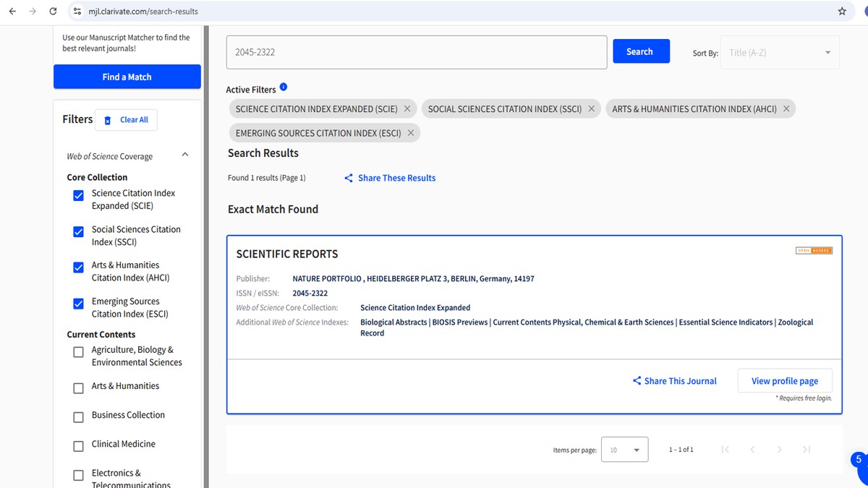Image resolution: width=868 pixels, height=488 pixels.
Task: Open the Active Filters info icon
Action: point(284,87)
